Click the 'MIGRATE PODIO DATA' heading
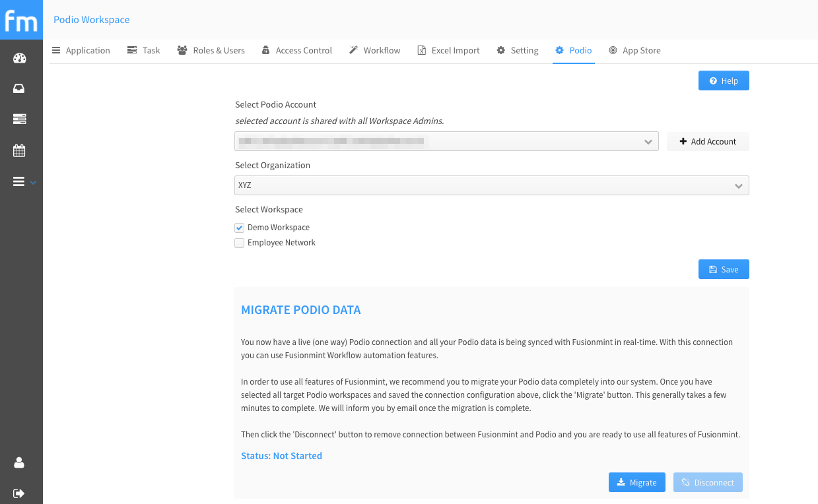 point(301,310)
